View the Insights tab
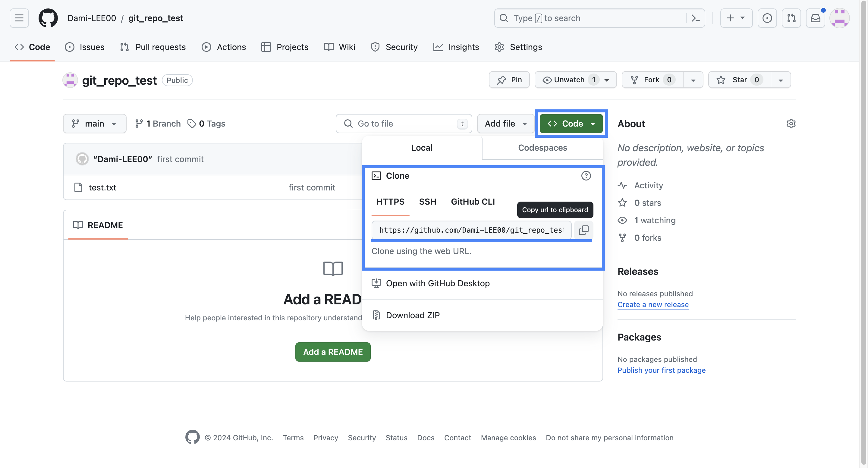Image resolution: width=868 pixels, height=468 pixels. [x=456, y=47]
